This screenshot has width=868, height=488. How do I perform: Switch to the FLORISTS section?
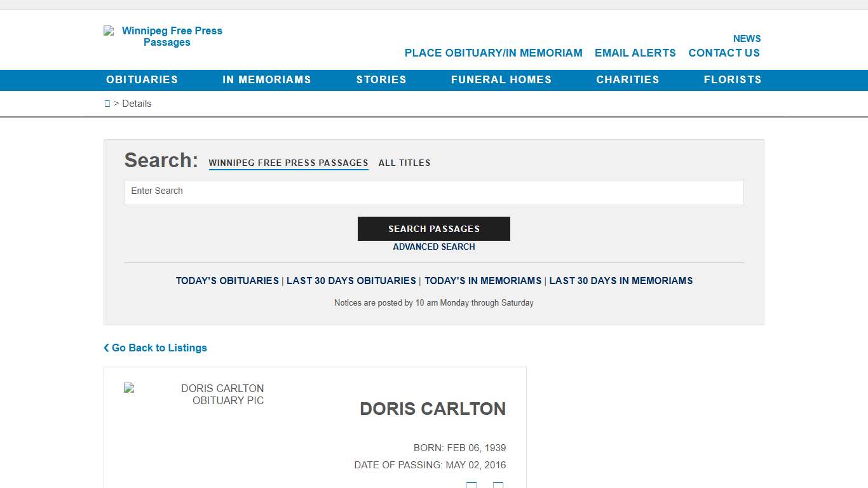coord(733,79)
